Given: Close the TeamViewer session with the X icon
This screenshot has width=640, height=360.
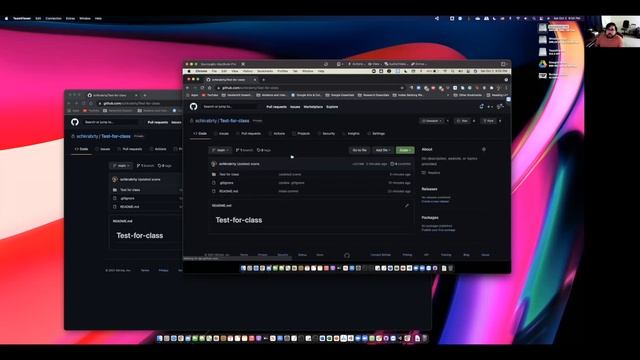Looking at the screenshot, I should click(x=243, y=64).
